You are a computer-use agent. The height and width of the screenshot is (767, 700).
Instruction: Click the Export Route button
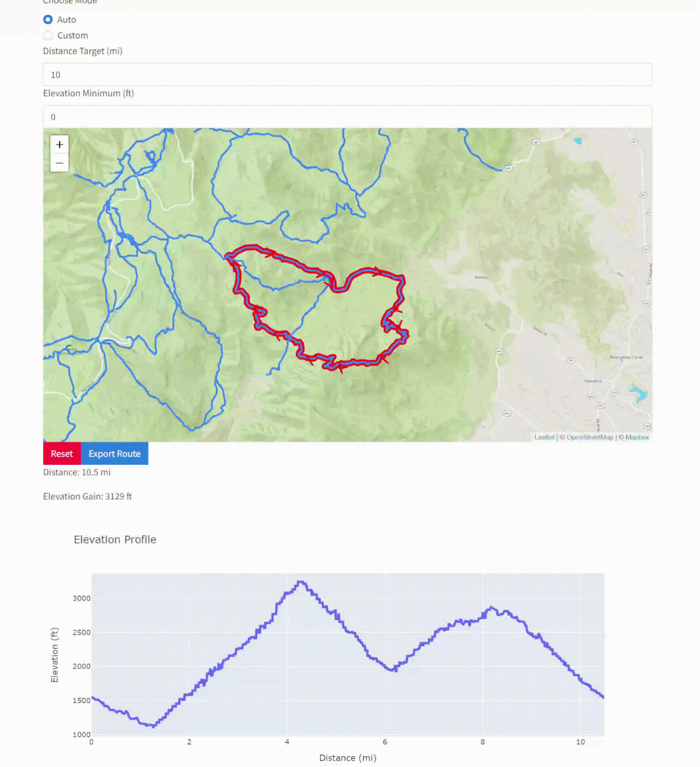114,453
